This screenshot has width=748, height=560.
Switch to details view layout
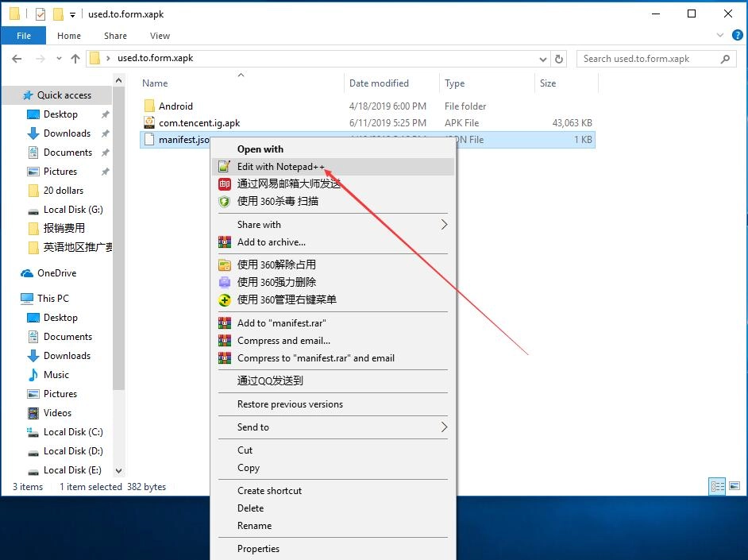click(x=717, y=487)
